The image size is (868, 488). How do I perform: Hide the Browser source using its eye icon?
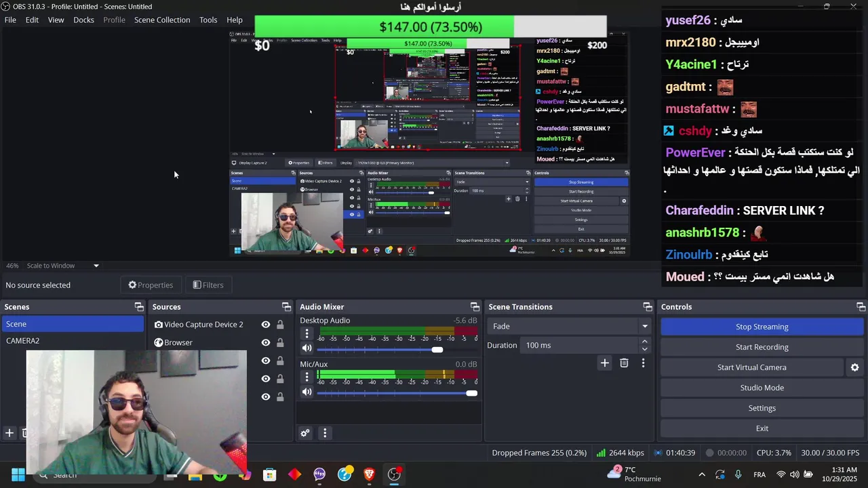pyautogui.click(x=266, y=342)
